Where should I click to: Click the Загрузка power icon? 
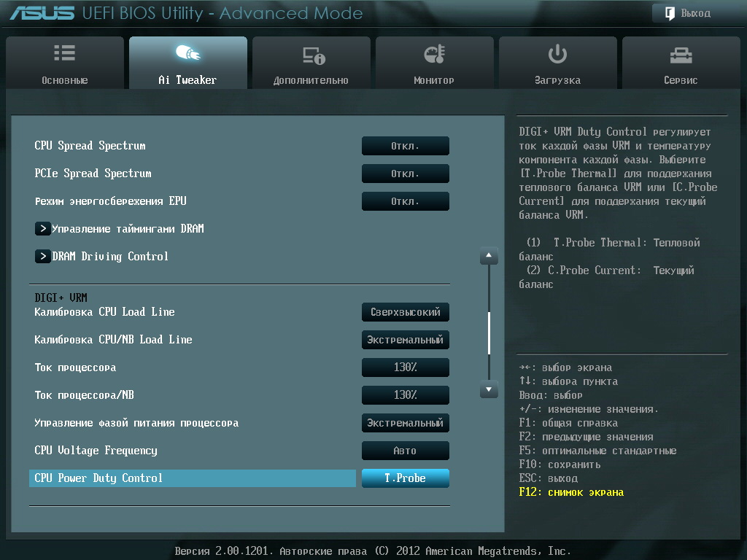coord(557,54)
